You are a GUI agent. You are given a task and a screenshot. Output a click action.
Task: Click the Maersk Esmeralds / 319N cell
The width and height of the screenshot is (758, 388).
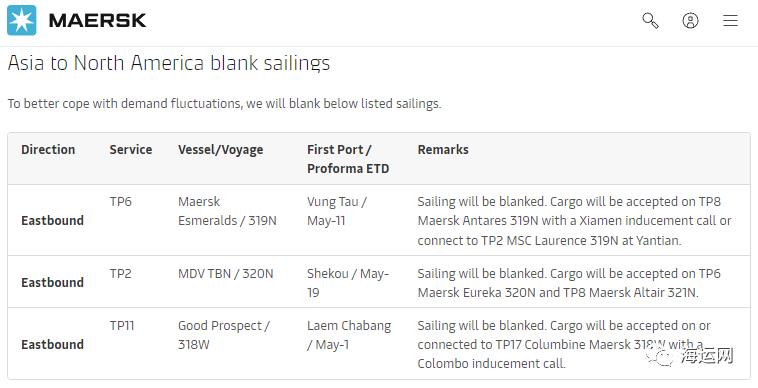coord(227,211)
